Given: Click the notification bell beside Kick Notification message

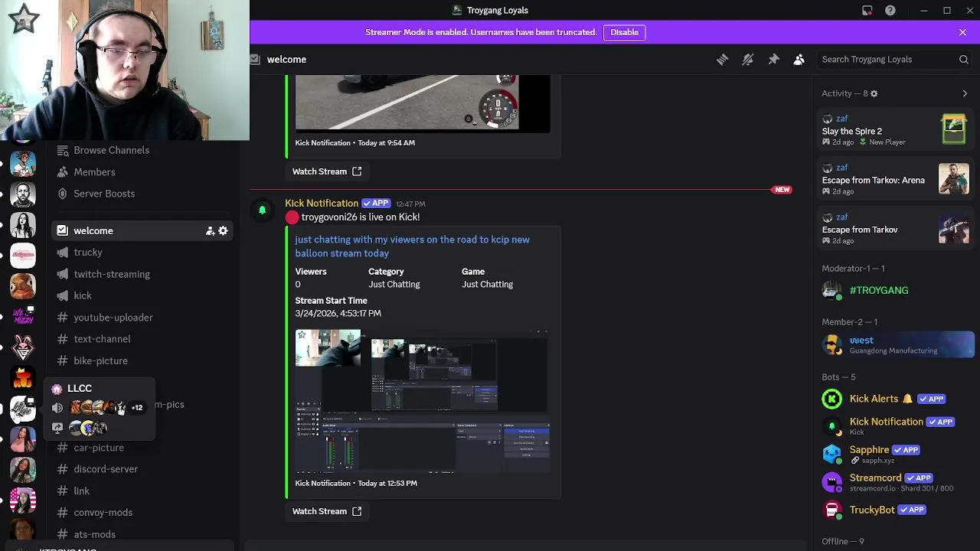Looking at the screenshot, I should click(262, 210).
